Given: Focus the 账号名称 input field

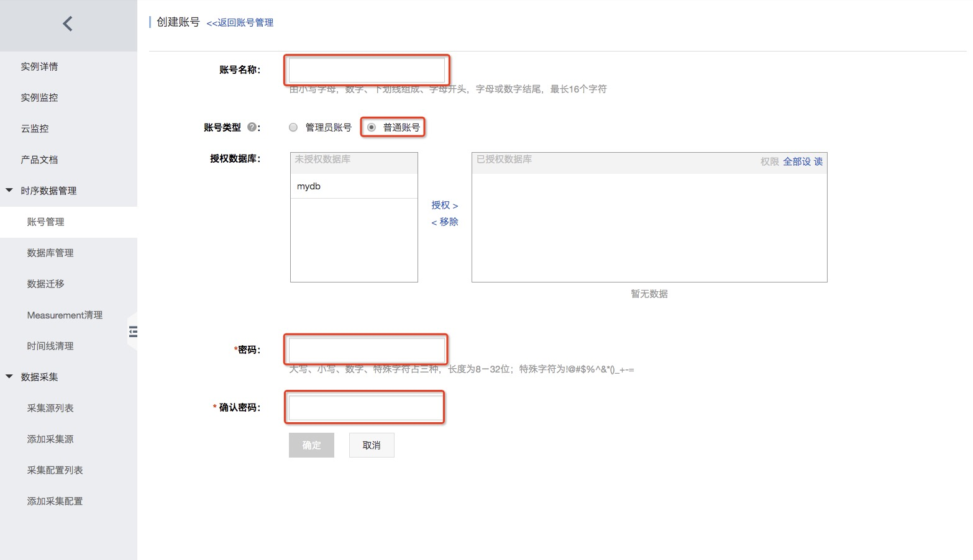Looking at the screenshot, I should coord(367,70).
